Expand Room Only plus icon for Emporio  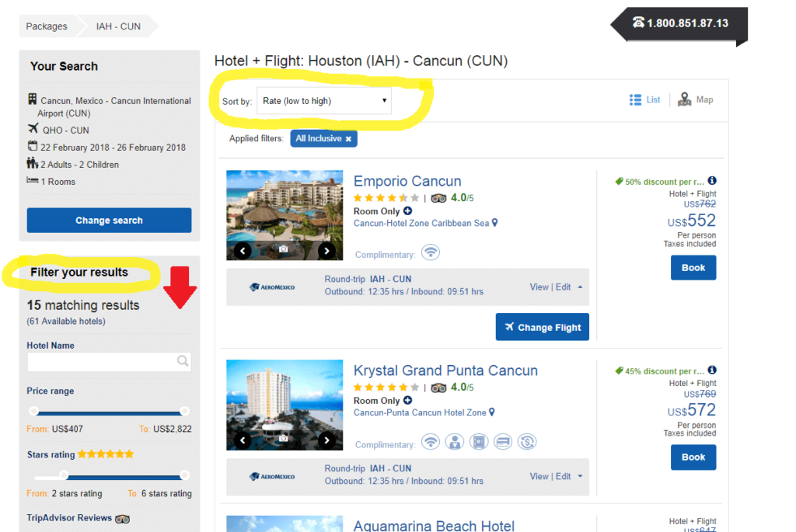coord(407,211)
